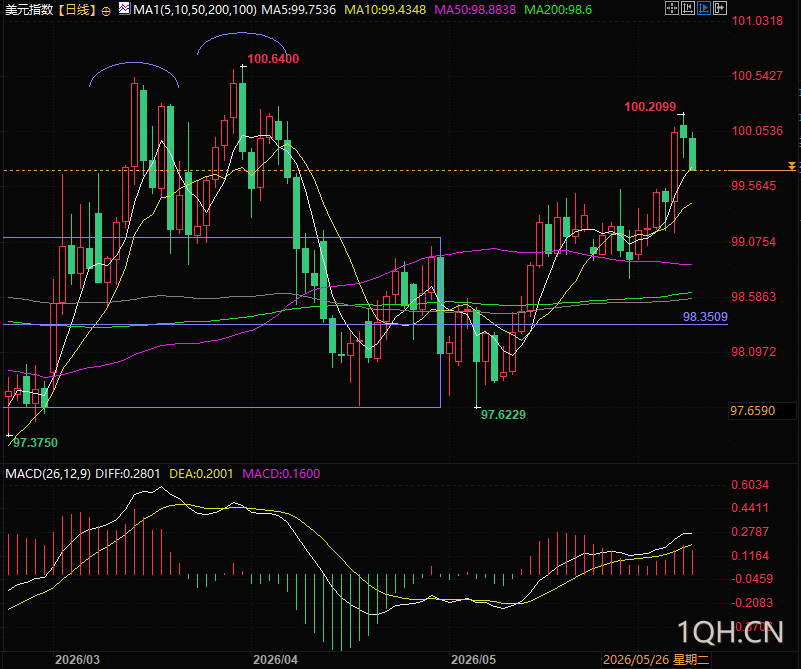Click the 100.2099 recent high label
Image resolution: width=801 pixels, height=669 pixels.
(650, 107)
